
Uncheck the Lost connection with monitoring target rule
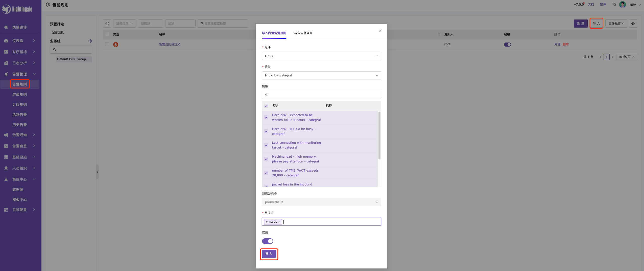[x=266, y=145]
